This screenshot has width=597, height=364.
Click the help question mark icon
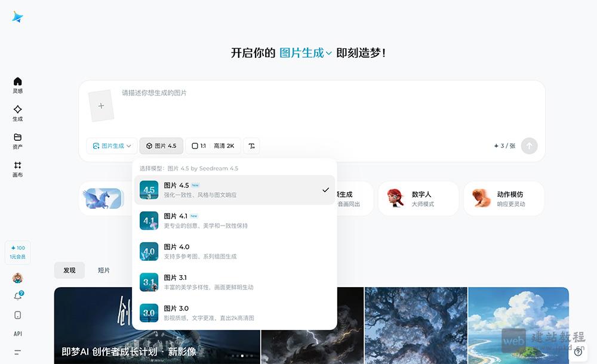point(578,352)
